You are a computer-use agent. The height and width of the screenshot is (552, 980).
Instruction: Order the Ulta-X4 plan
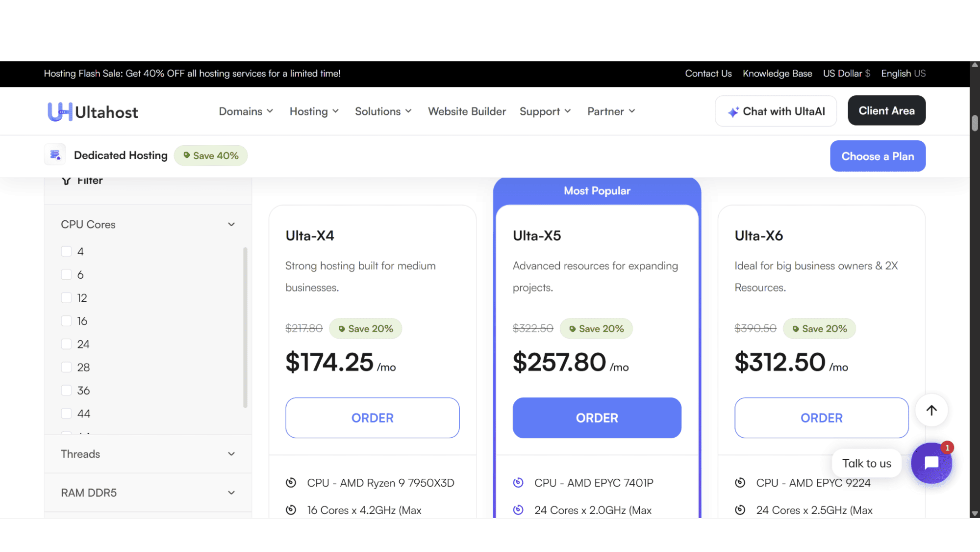[x=372, y=418]
